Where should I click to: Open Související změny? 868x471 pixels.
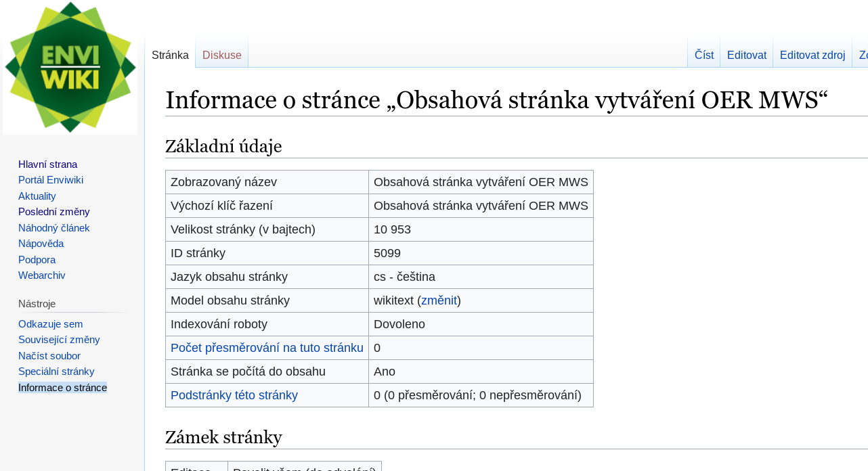[59, 340]
